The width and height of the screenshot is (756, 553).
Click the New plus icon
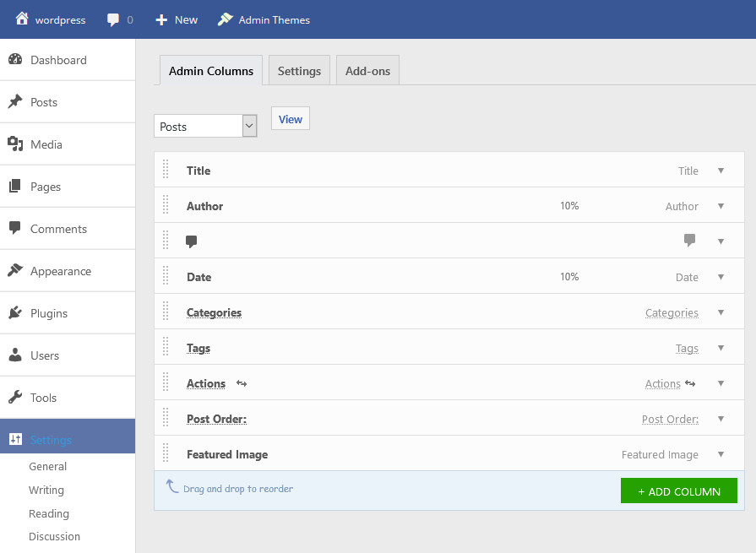[x=161, y=19]
